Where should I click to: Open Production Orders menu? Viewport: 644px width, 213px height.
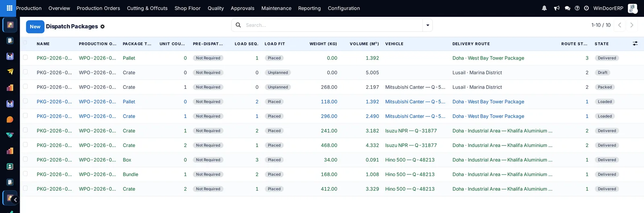[x=98, y=8]
